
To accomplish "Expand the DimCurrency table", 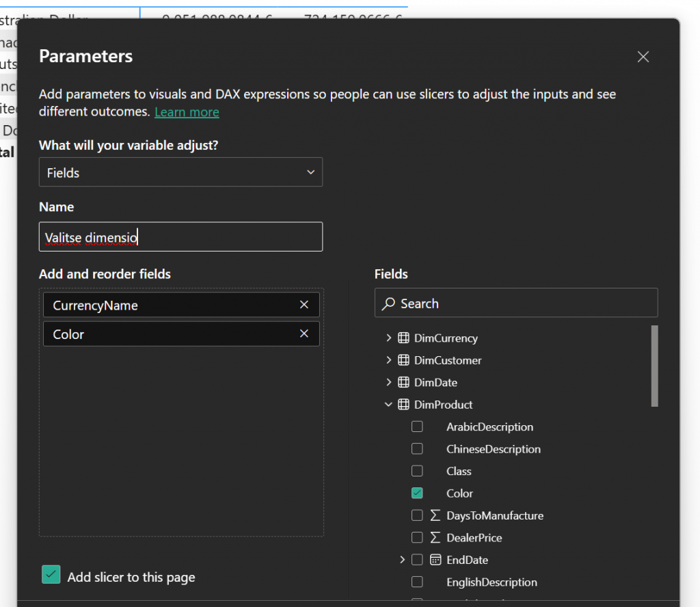I will pyautogui.click(x=388, y=338).
